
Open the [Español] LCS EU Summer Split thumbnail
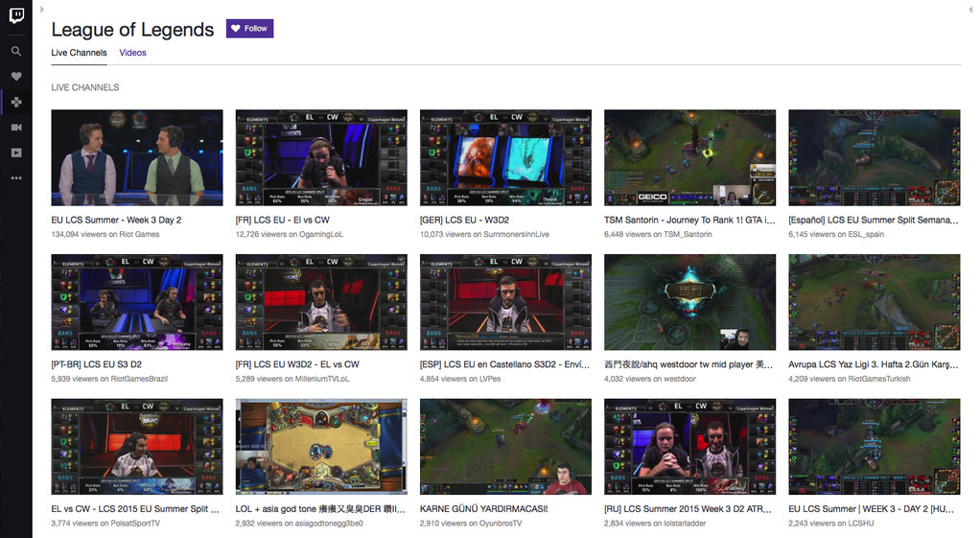click(875, 157)
